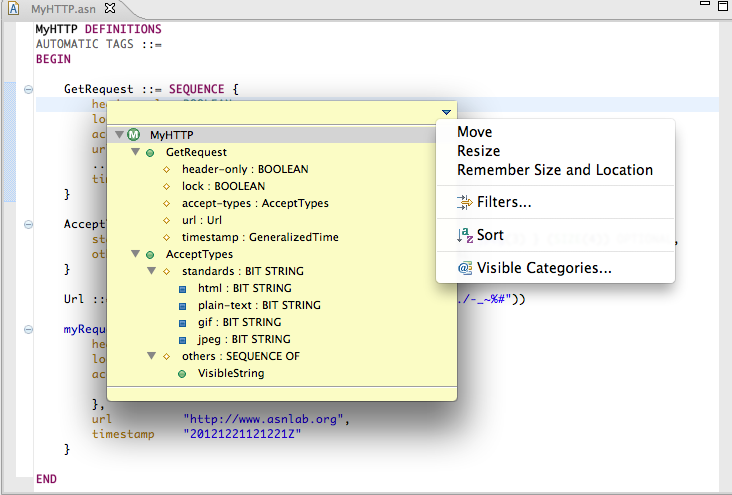Close the MyHTTP.asn editor tab
Screen dimensions: 732x495
(111, 9)
